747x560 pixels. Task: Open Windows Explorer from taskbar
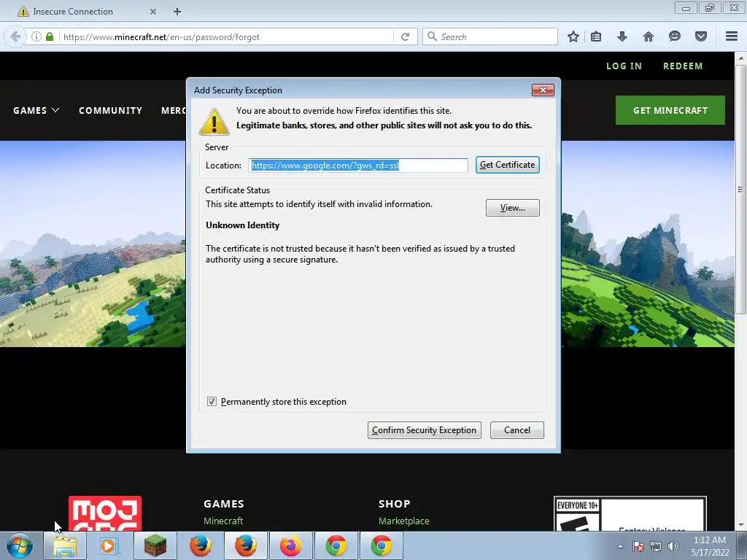tap(65, 545)
